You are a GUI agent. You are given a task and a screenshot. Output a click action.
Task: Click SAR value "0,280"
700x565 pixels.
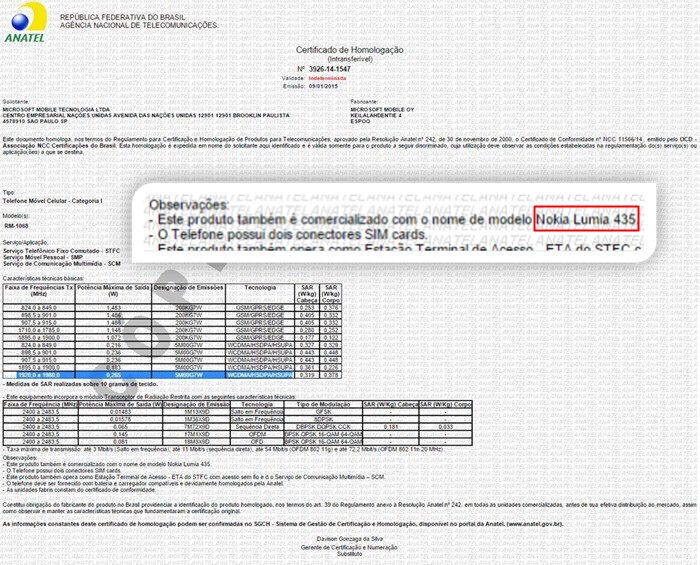(x=307, y=330)
